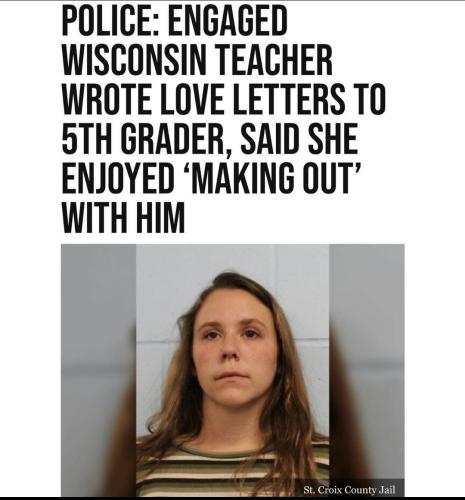Click the black bar at page bottom
The image size is (465, 500).
tap(232, 498)
